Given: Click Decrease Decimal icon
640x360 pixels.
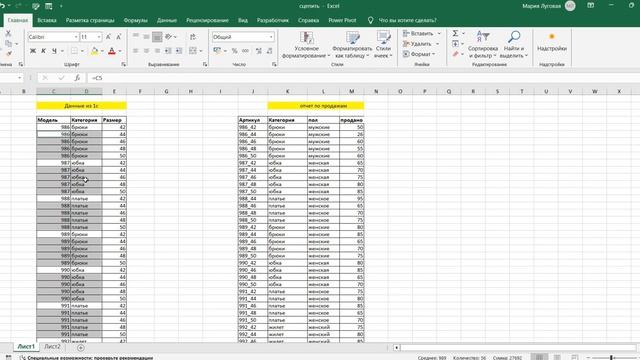Looking at the screenshot, I should click(269, 51).
